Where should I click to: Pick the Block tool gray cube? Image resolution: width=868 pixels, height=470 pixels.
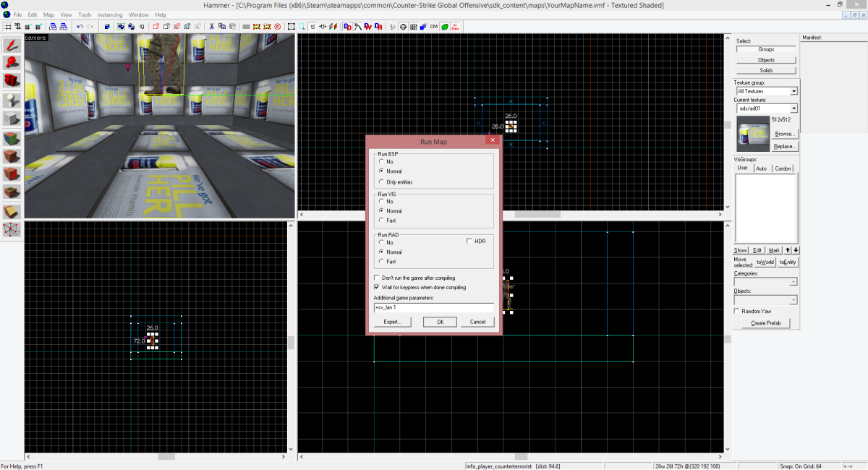(12, 119)
